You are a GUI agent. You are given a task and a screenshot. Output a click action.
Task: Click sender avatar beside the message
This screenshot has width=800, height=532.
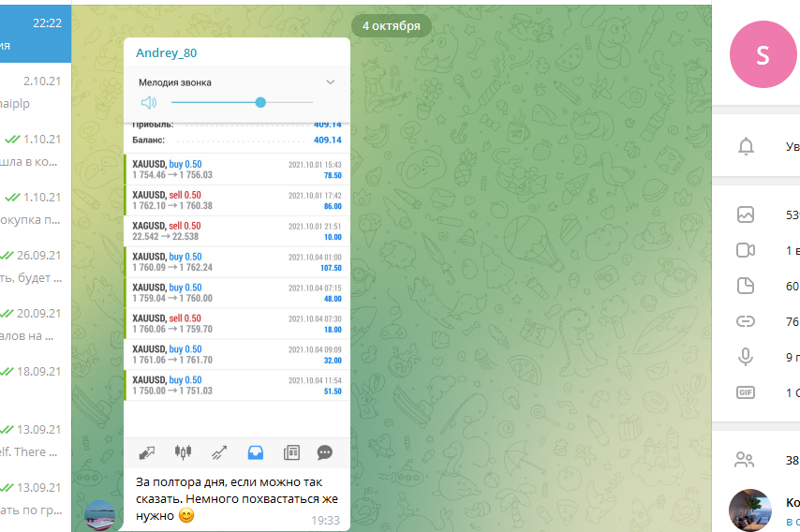[99, 516]
